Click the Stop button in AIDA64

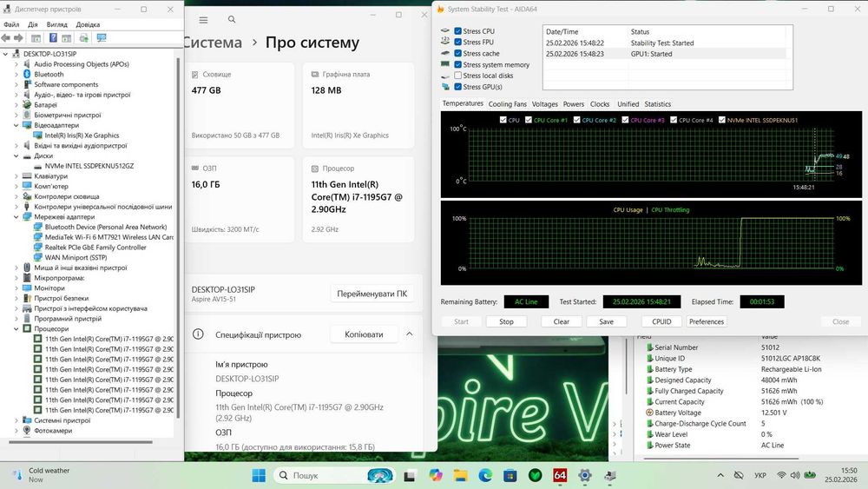click(x=506, y=321)
